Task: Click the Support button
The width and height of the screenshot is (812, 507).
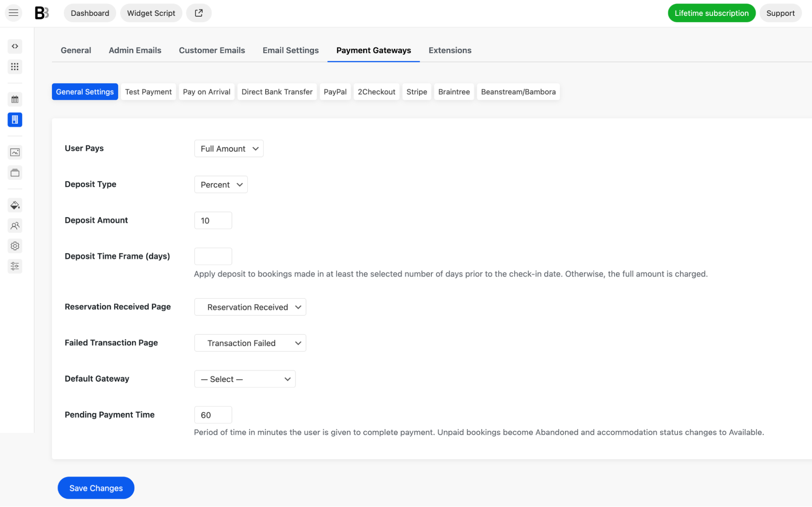Action: click(x=780, y=13)
